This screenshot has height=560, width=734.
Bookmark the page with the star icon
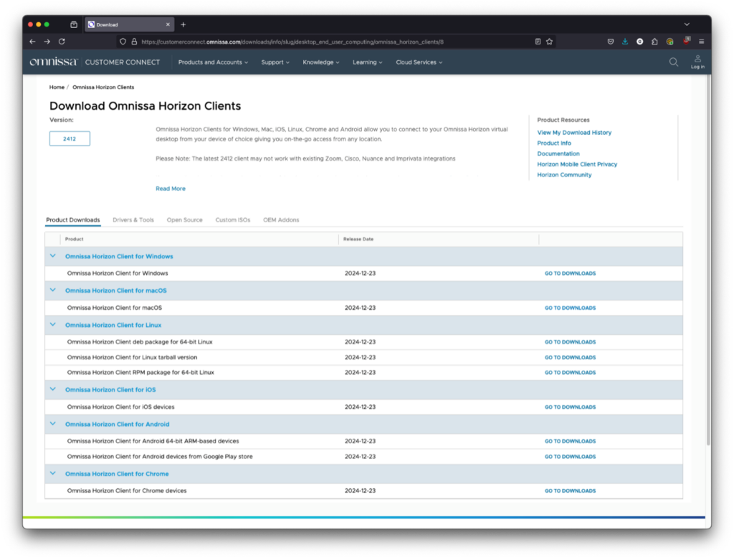point(549,41)
